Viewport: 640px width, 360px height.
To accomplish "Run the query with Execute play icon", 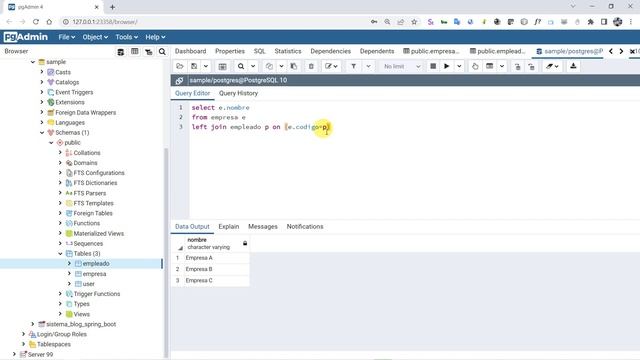I will (x=447, y=66).
